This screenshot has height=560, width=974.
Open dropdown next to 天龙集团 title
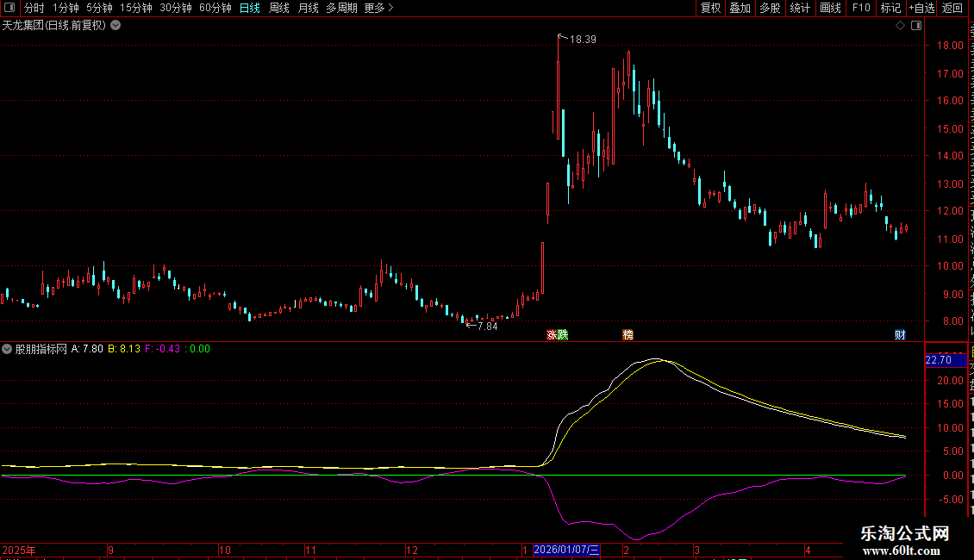point(116,26)
